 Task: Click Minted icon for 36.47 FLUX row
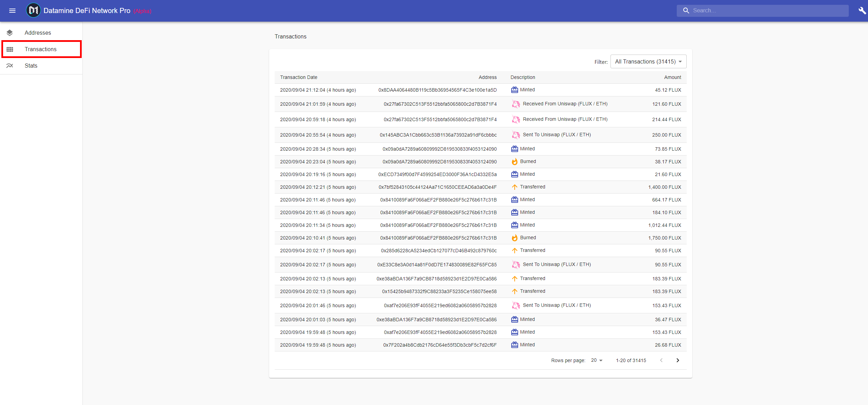click(x=514, y=319)
